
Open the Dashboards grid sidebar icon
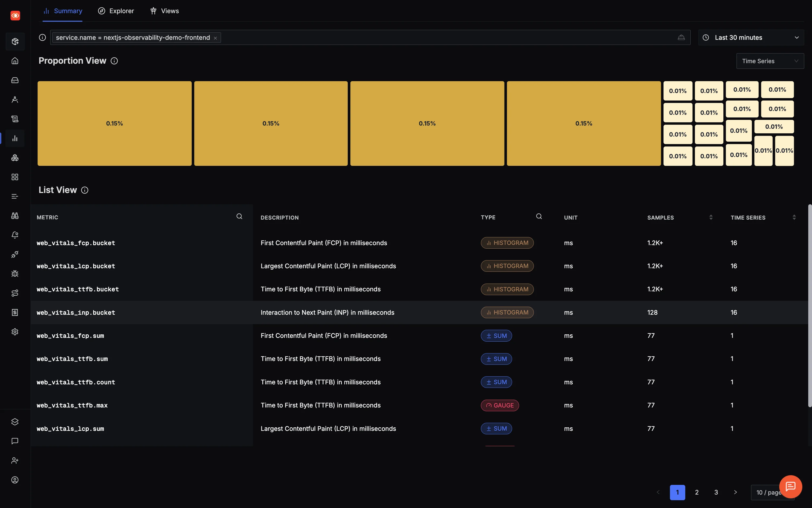pyautogui.click(x=15, y=177)
